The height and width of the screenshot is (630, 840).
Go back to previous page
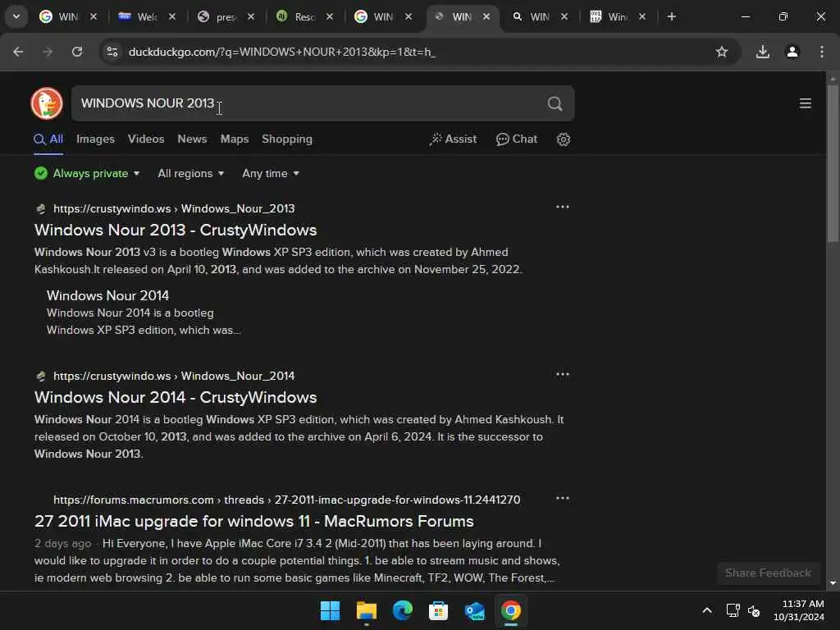[18, 52]
